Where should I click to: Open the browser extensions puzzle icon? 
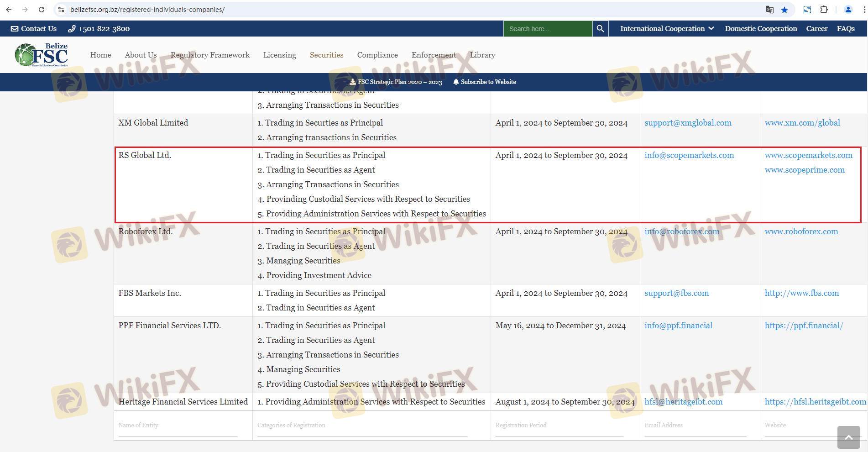point(824,10)
